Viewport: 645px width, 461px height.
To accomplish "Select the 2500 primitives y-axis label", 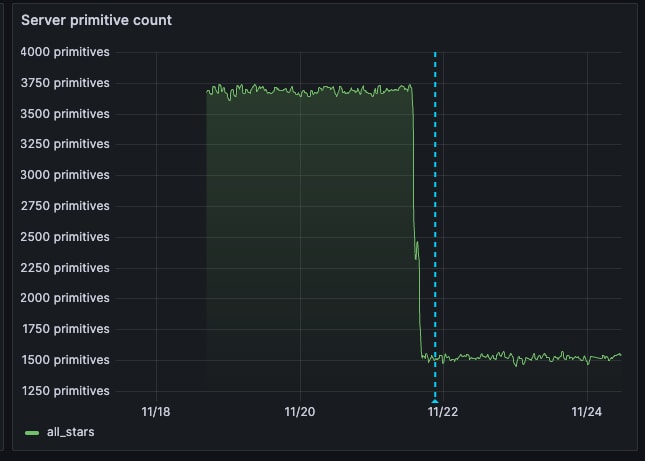I will pos(64,237).
